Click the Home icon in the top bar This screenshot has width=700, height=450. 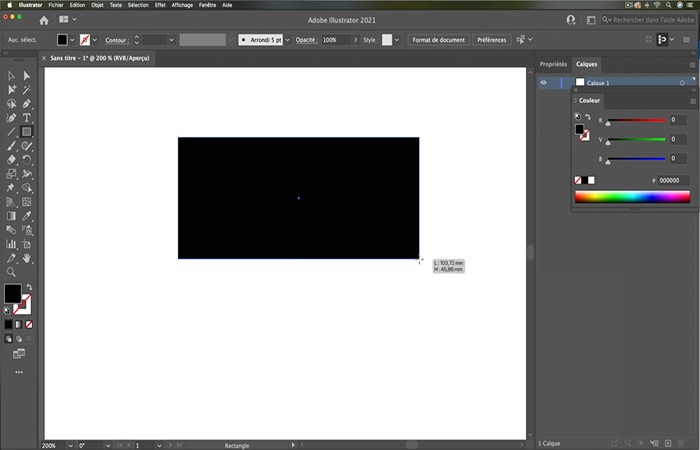(x=43, y=19)
